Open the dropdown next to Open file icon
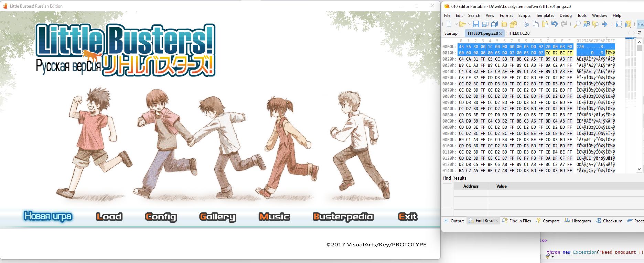644x263 pixels. (x=470, y=24)
